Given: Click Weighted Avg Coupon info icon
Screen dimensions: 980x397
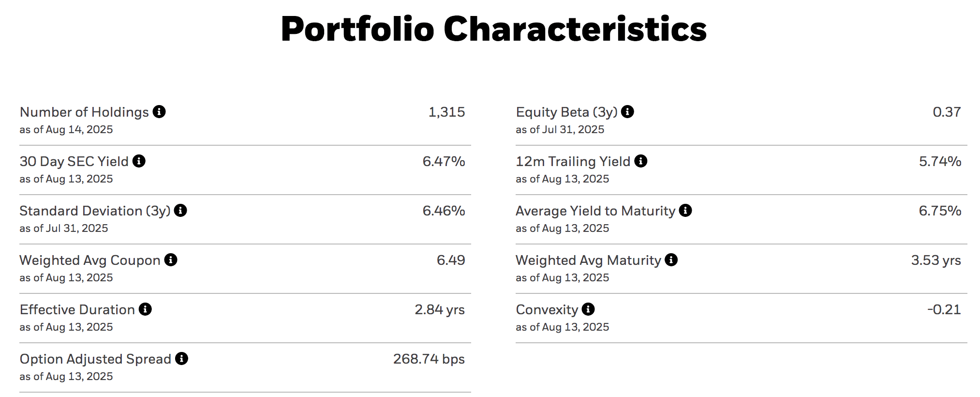Looking at the screenshot, I should coord(171,260).
